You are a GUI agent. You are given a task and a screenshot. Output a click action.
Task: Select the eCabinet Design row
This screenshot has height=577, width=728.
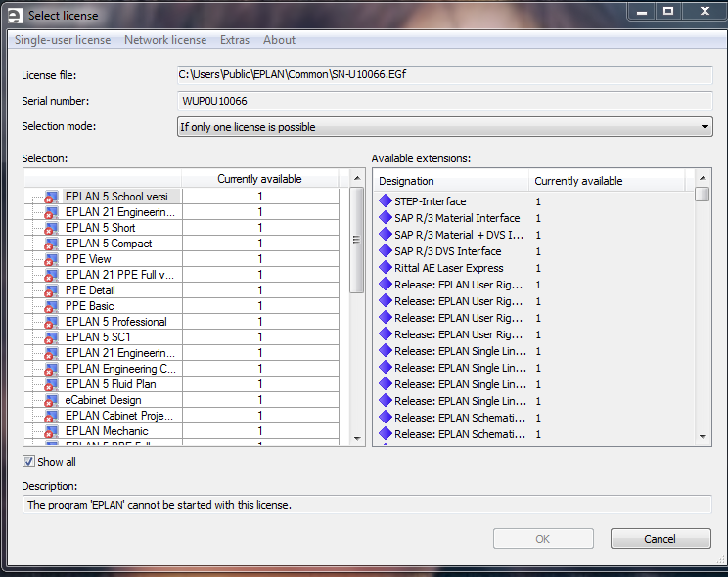[181, 400]
